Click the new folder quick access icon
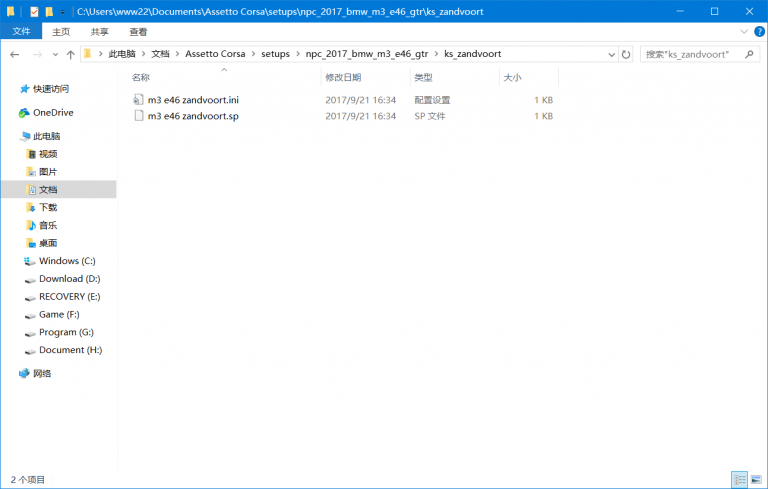 (49, 11)
